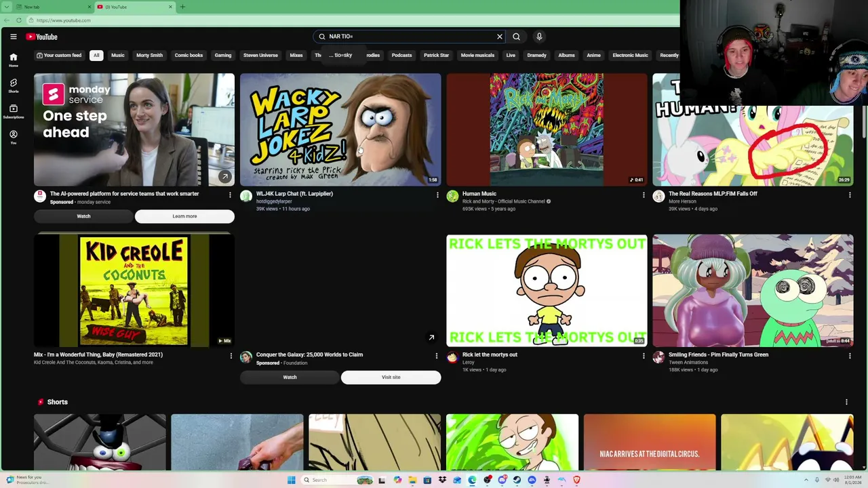The image size is (868, 488).
Task: Select the Movie musicals chip
Action: click(x=477, y=56)
